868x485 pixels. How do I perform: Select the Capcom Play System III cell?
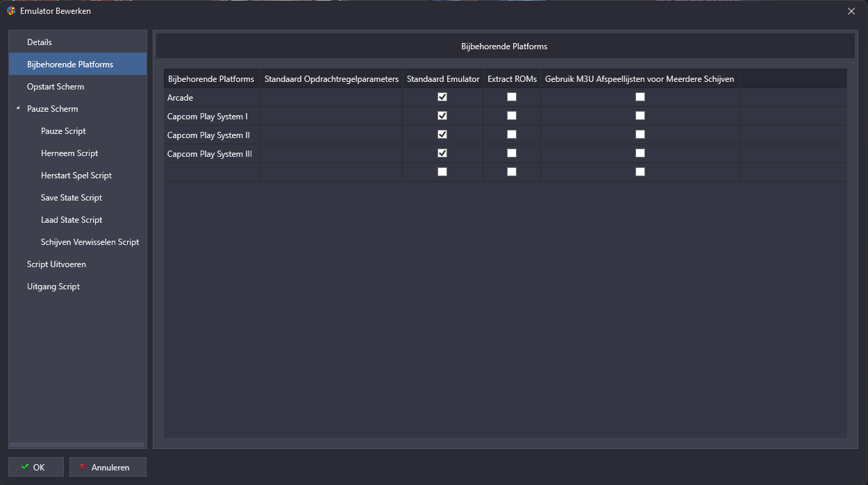pyautogui.click(x=212, y=154)
